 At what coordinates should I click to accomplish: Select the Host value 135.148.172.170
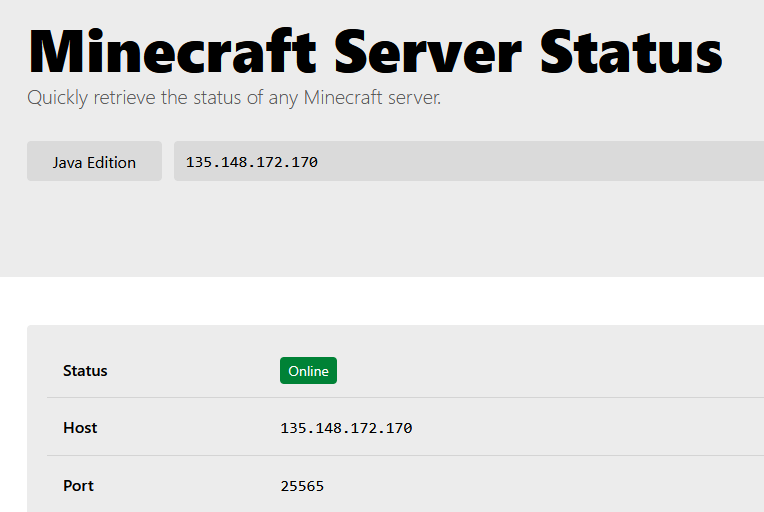(346, 428)
